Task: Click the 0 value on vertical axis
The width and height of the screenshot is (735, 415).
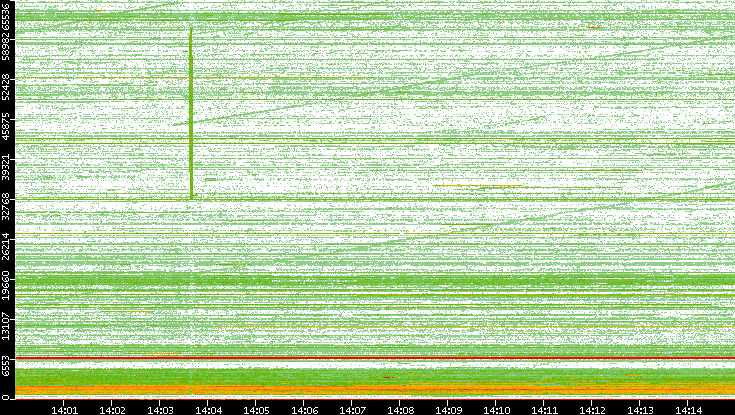Action: (6, 398)
